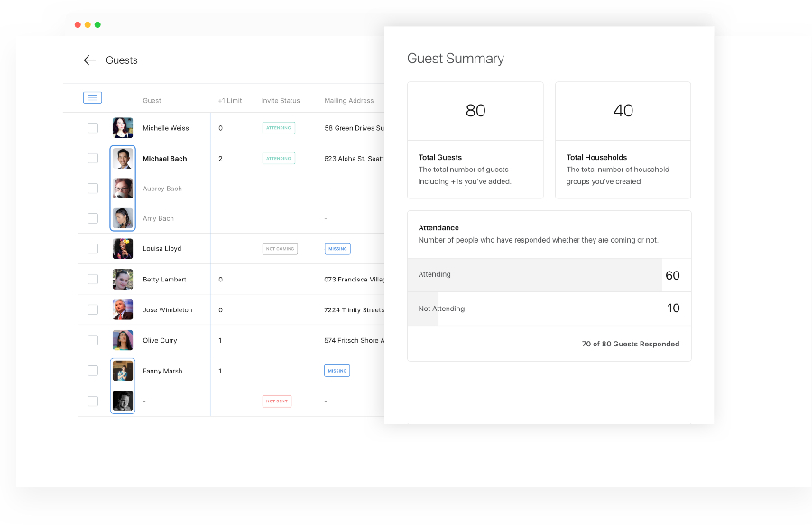This screenshot has width=812, height=525.
Task: Click Louisa Lloyd's Not Coming badge
Action: coord(280,249)
